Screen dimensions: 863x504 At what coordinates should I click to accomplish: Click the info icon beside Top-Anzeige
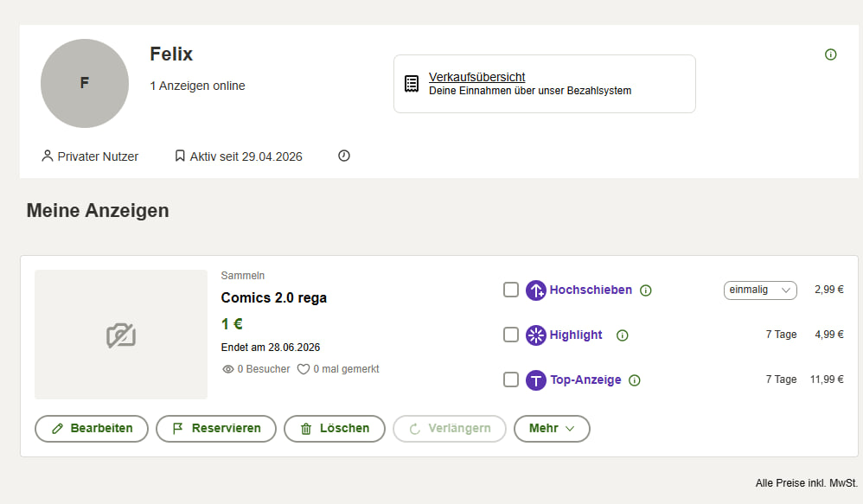[x=634, y=380]
